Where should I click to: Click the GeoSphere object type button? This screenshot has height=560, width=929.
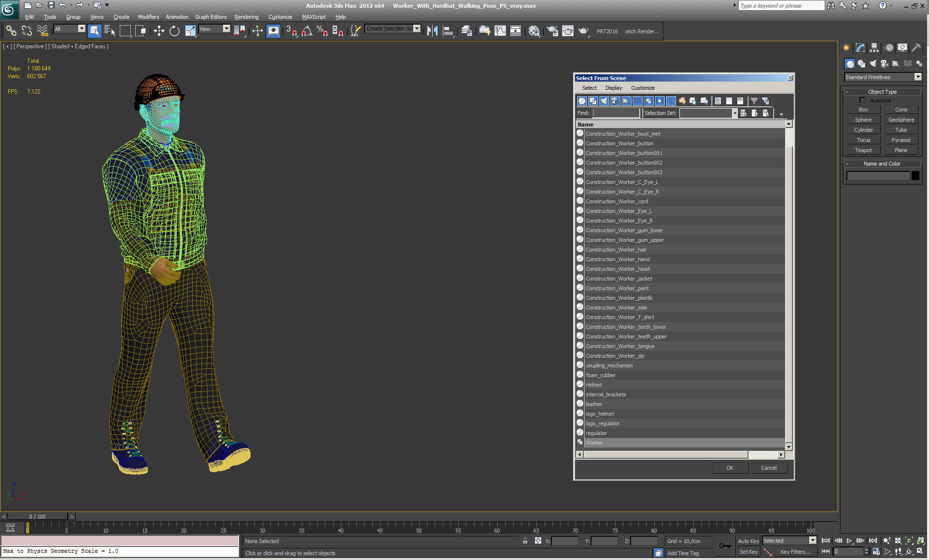(x=901, y=120)
